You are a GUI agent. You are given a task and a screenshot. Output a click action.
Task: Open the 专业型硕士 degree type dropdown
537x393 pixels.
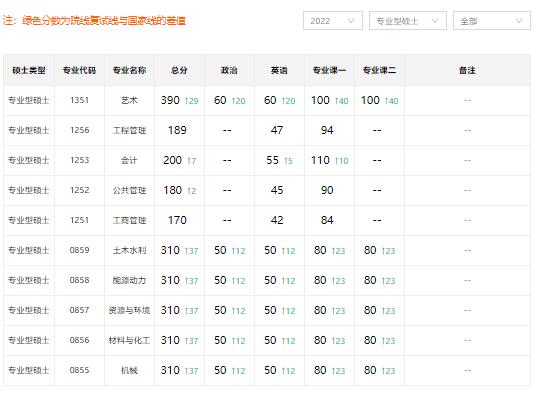[x=408, y=21]
